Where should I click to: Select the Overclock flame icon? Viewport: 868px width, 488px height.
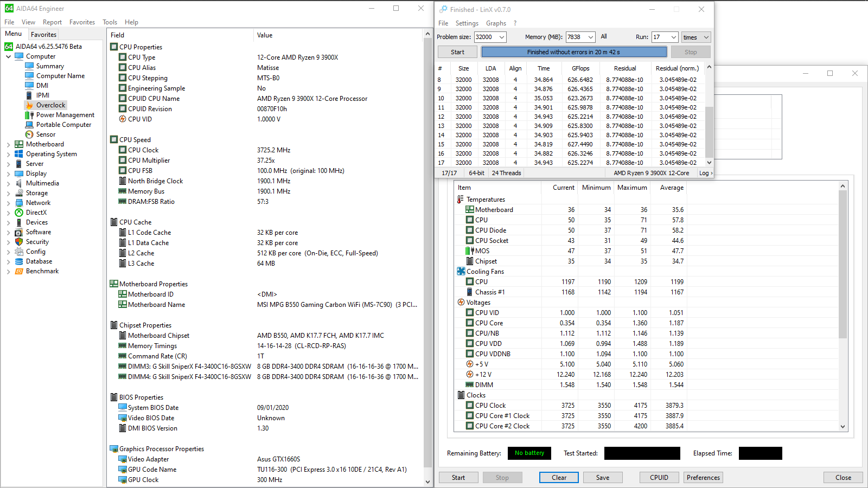pos(29,105)
